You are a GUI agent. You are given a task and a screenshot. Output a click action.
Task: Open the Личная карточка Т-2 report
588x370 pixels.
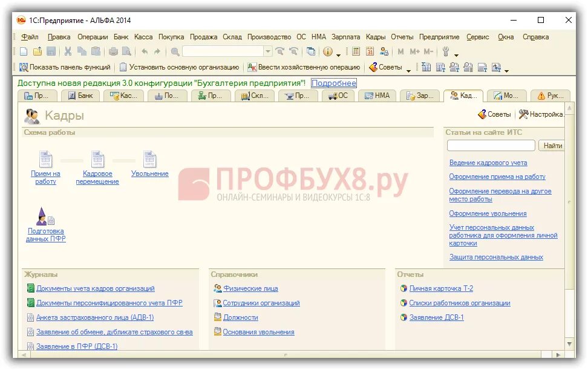[x=441, y=288]
